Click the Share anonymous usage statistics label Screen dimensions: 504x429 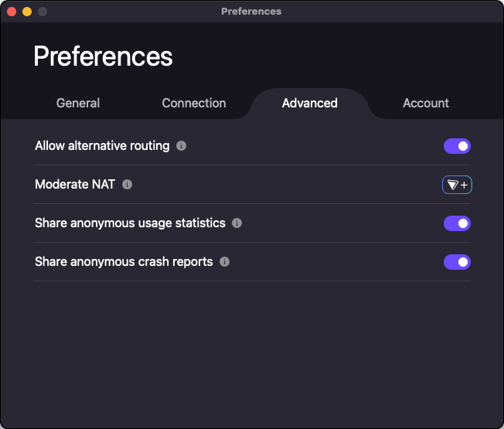130,223
